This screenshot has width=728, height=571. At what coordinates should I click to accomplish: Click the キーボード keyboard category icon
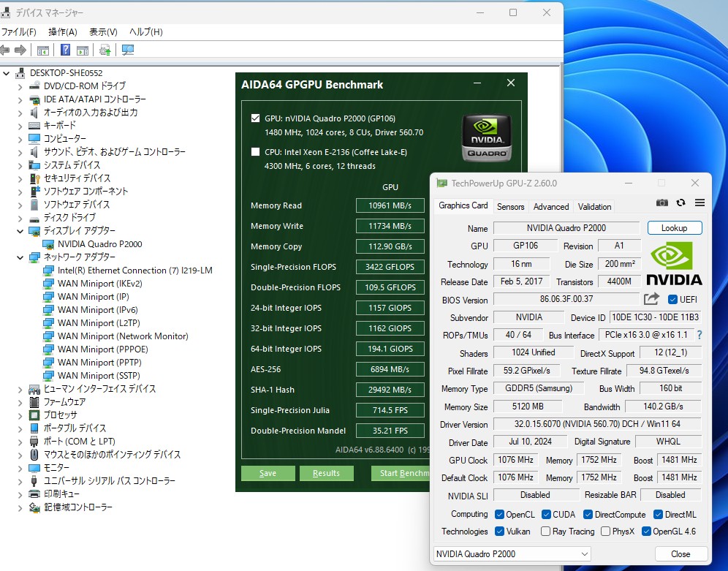34,125
